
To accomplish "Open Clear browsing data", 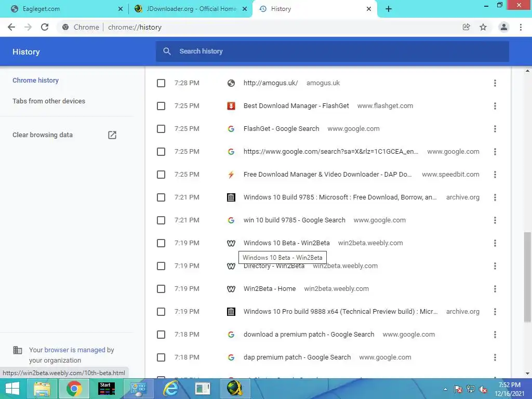I will coord(43,135).
